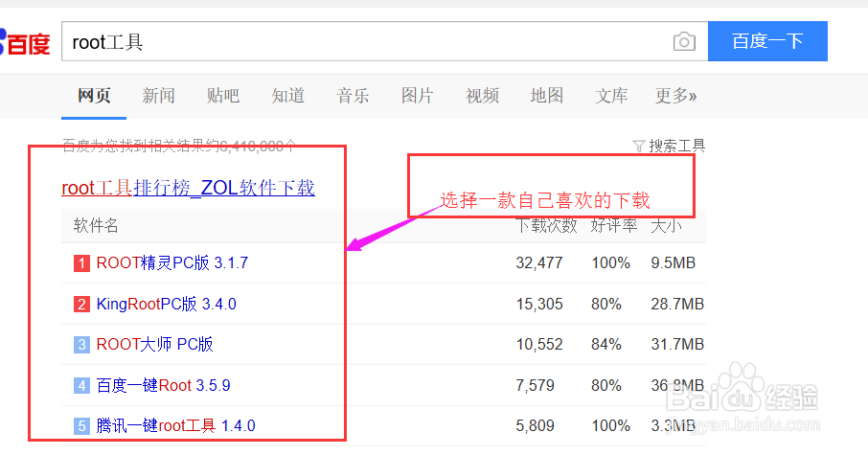Switch to the 地图 tab
Viewport: 868px width, 455px height.
click(547, 96)
